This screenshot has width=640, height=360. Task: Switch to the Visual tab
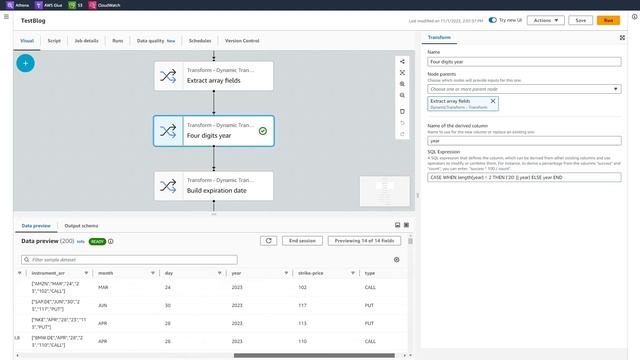(27, 41)
